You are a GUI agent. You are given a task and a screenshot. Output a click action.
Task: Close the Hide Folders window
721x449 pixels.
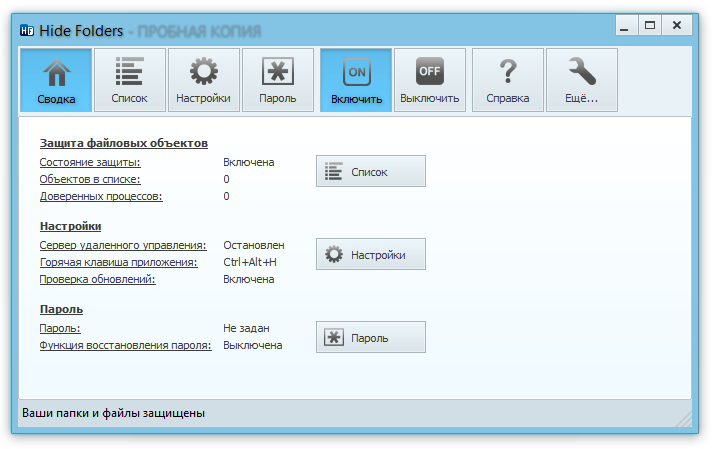pos(677,25)
